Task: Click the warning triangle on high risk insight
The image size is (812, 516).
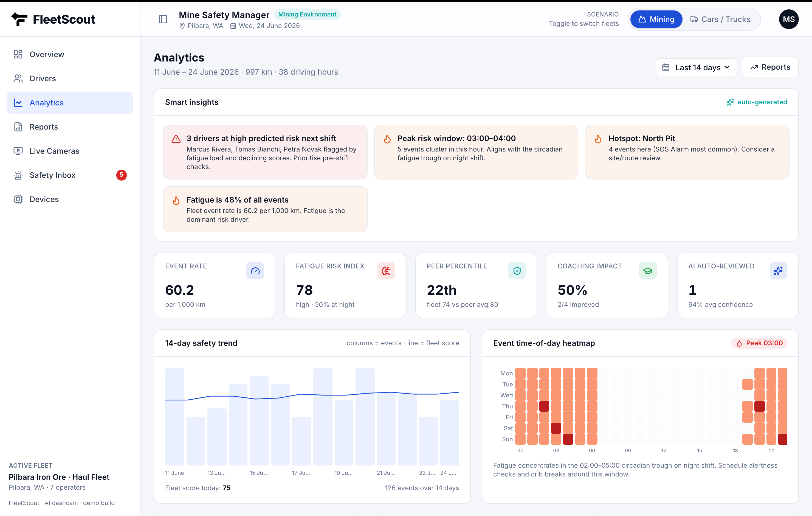Action: pos(176,139)
